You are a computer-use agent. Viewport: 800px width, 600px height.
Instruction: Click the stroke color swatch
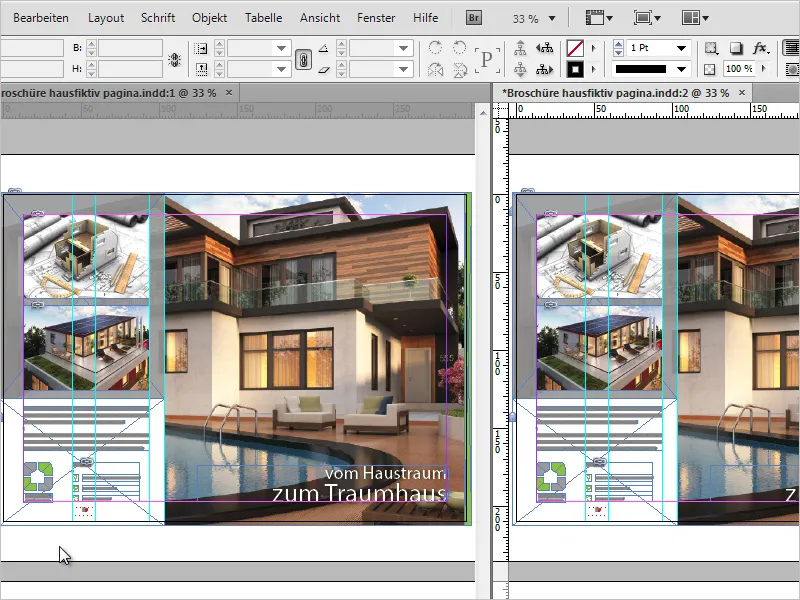click(x=575, y=69)
